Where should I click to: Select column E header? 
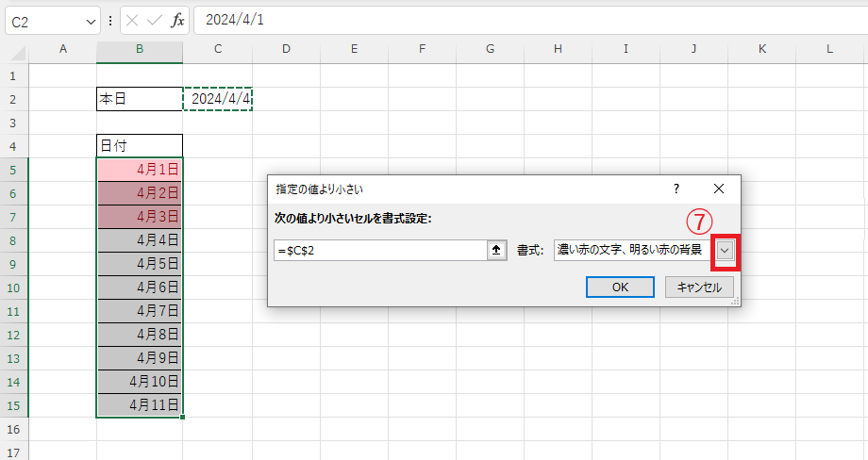354,49
